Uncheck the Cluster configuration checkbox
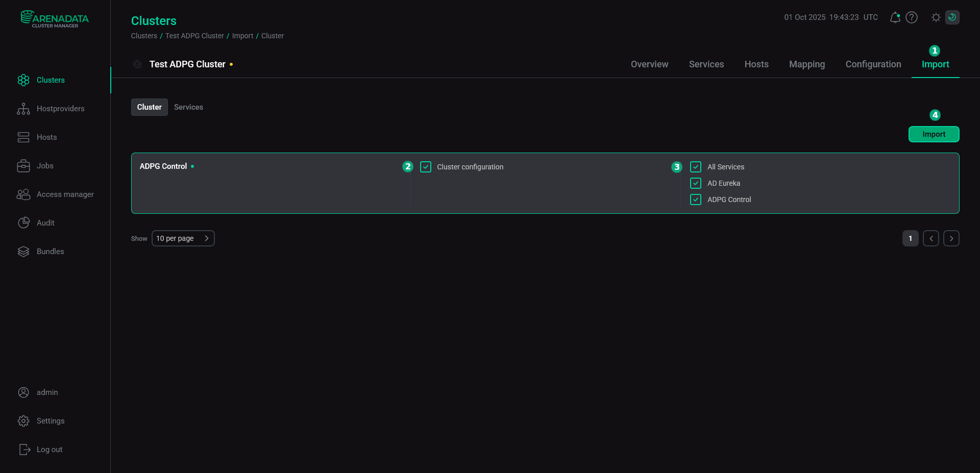 [426, 167]
